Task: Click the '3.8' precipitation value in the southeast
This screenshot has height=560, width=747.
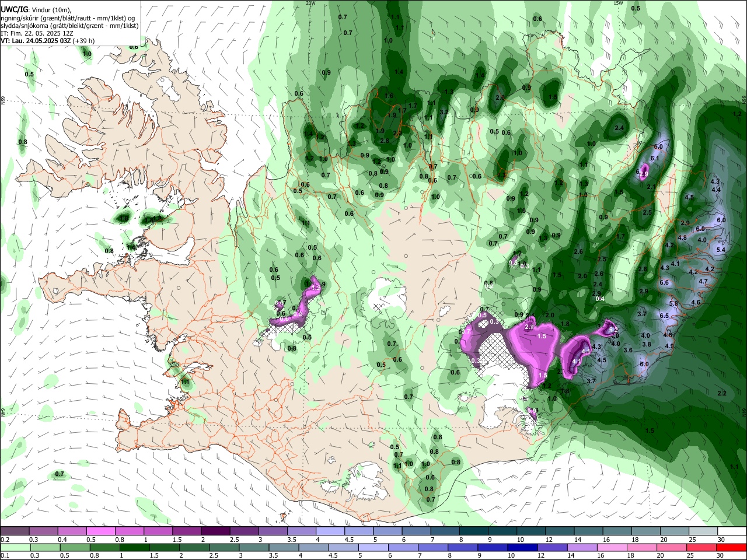Action: (647, 344)
